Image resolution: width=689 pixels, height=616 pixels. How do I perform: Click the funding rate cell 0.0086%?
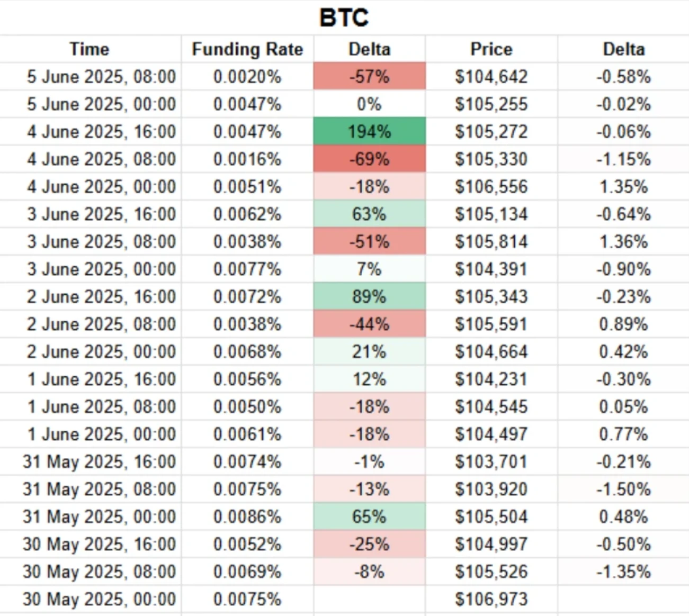[247, 517]
